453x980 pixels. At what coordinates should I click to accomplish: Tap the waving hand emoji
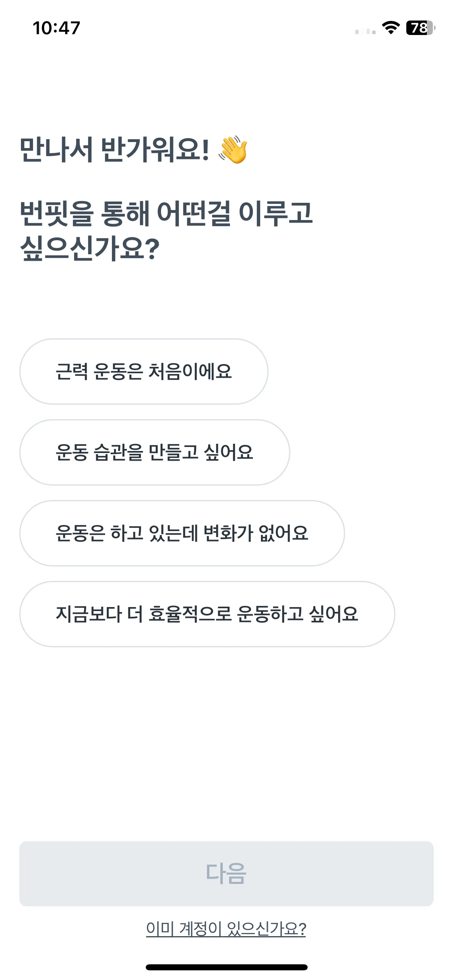pos(233,150)
